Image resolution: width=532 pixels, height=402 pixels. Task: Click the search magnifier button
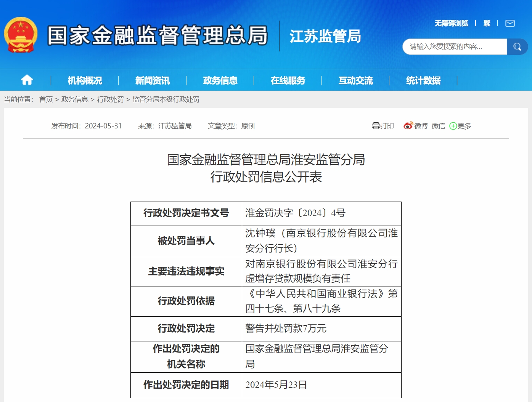[x=517, y=46]
